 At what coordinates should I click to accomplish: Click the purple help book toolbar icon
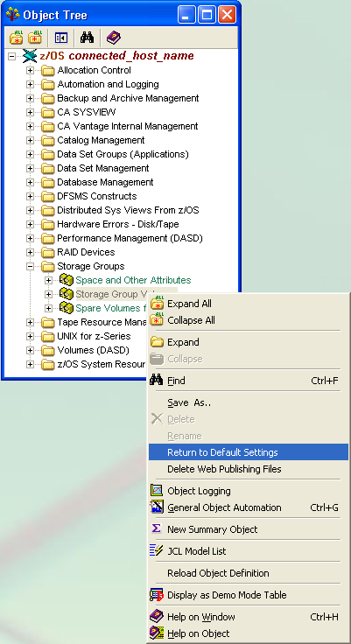114,38
